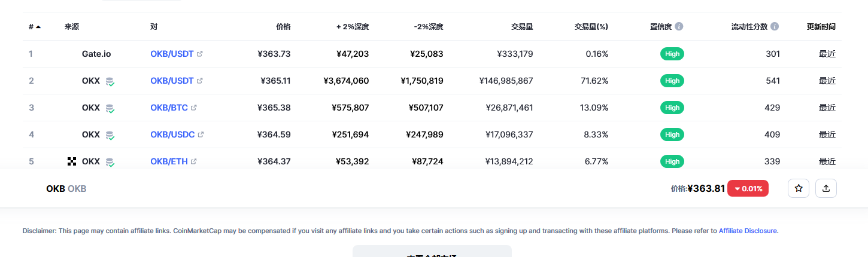The height and width of the screenshot is (257, 868).
Task: Click external-link icon beside OKB/USDC pair
Action: (x=201, y=135)
